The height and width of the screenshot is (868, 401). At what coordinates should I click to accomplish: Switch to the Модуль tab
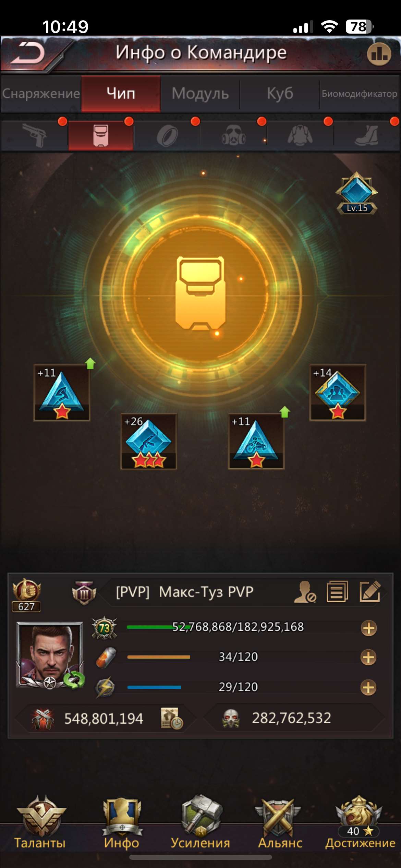200,93
